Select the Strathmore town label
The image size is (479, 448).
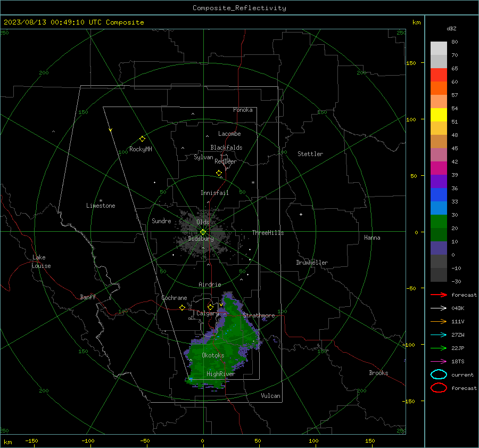coord(259,315)
